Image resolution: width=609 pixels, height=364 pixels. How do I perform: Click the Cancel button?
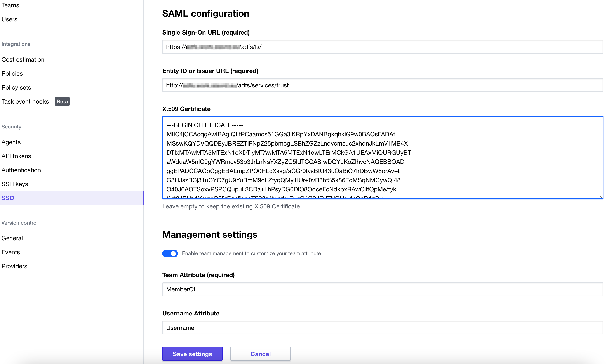pos(260,354)
